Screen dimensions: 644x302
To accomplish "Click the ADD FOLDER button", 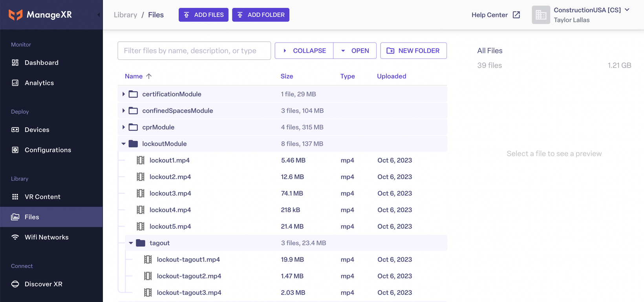I will pyautogui.click(x=261, y=15).
